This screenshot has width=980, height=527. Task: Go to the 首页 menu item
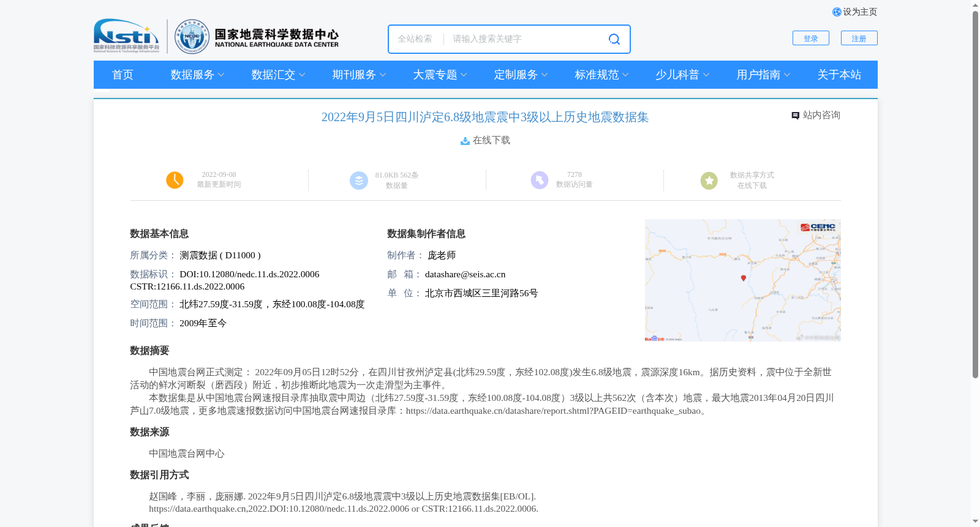point(123,75)
